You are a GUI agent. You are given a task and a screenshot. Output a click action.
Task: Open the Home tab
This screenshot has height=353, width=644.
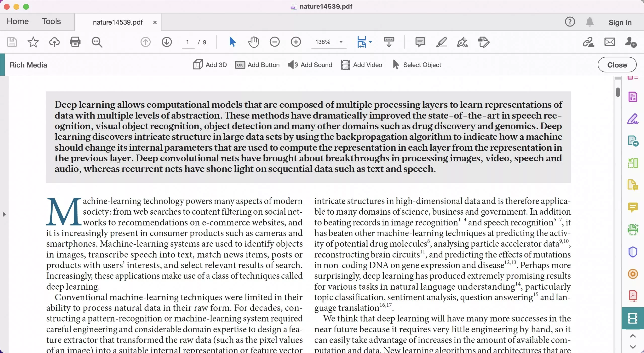(x=17, y=22)
